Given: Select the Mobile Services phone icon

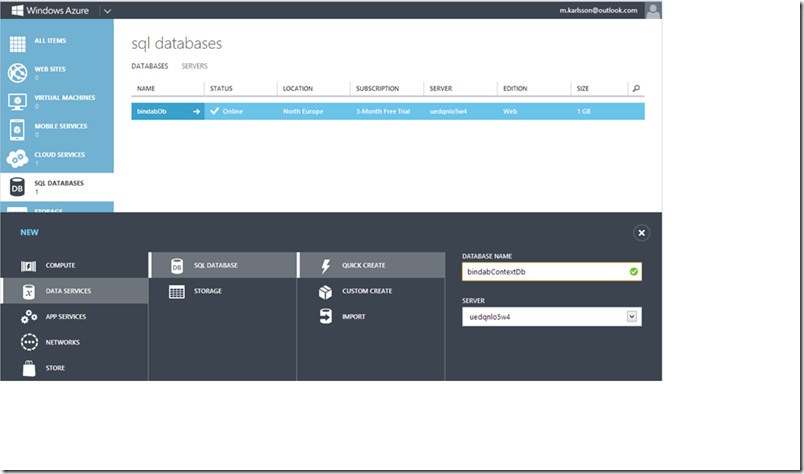Looking at the screenshot, I should pyautogui.click(x=17, y=130).
